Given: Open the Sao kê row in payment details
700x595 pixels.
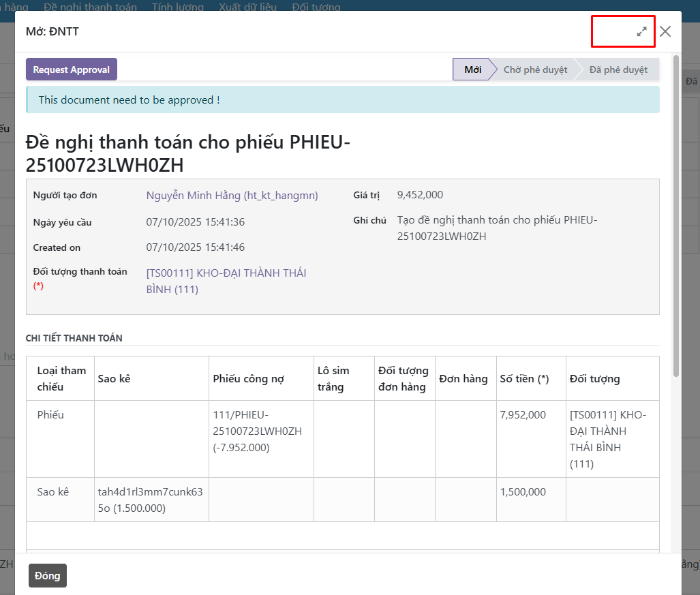Looking at the screenshot, I should click(53, 492).
